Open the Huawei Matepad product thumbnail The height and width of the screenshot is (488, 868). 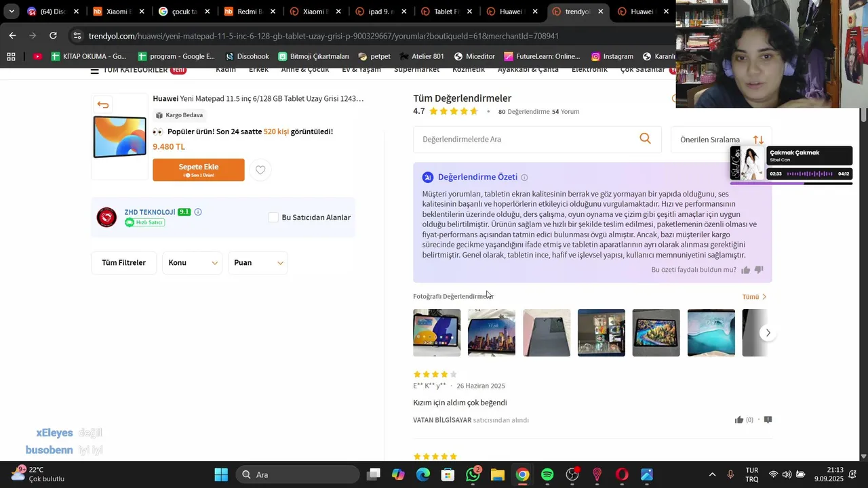(x=119, y=137)
